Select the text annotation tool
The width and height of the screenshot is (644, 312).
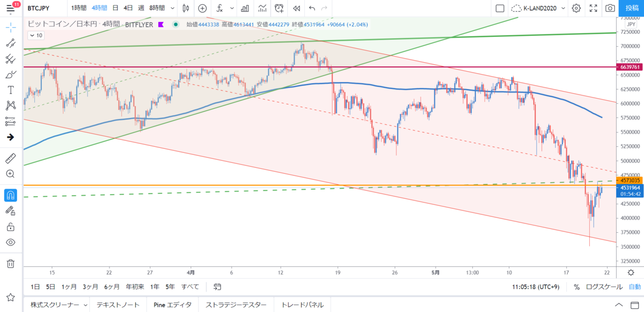tap(10, 90)
